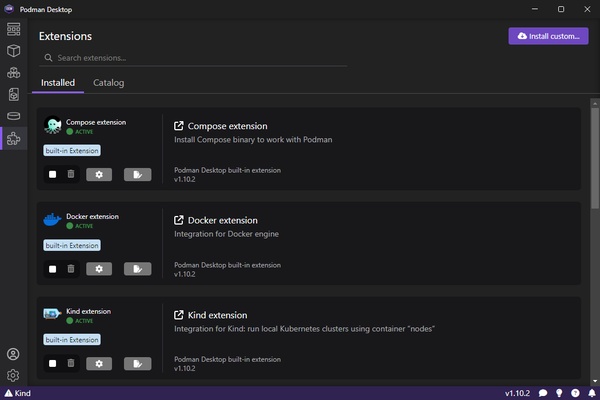Click built-in Extension badge under Docker
The width and height of the screenshot is (600, 400).
(72, 245)
